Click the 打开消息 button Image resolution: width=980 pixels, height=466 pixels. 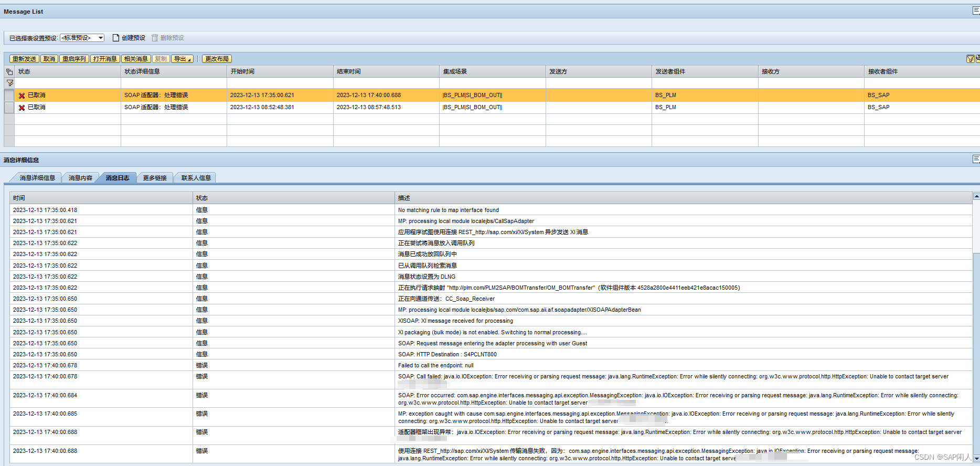pos(105,59)
